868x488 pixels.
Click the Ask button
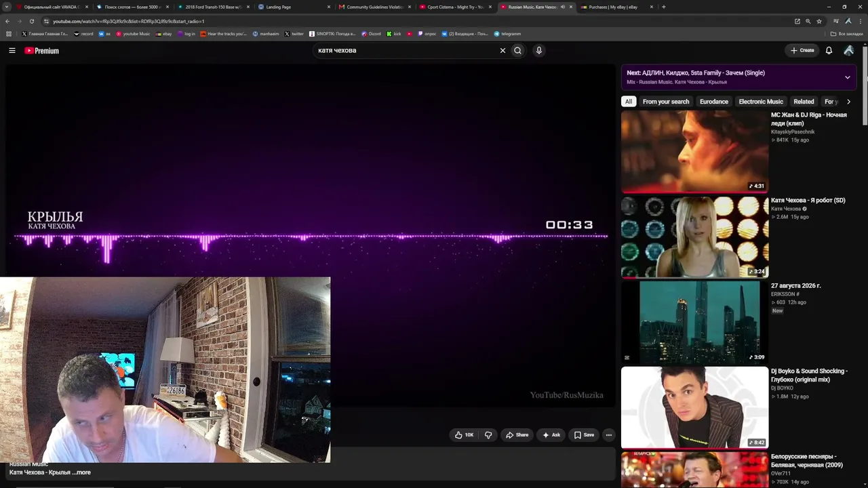(x=551, y=435)
